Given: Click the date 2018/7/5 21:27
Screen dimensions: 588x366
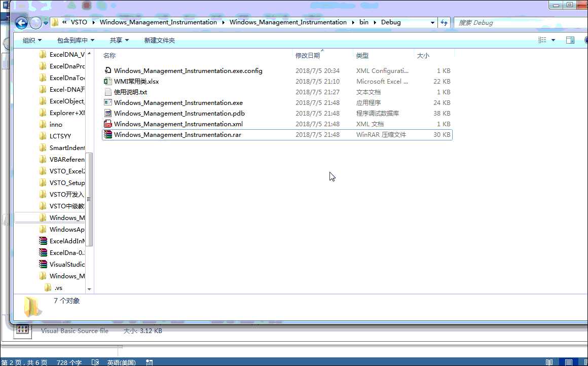Looking at the screenshot, I should [317, 92].
